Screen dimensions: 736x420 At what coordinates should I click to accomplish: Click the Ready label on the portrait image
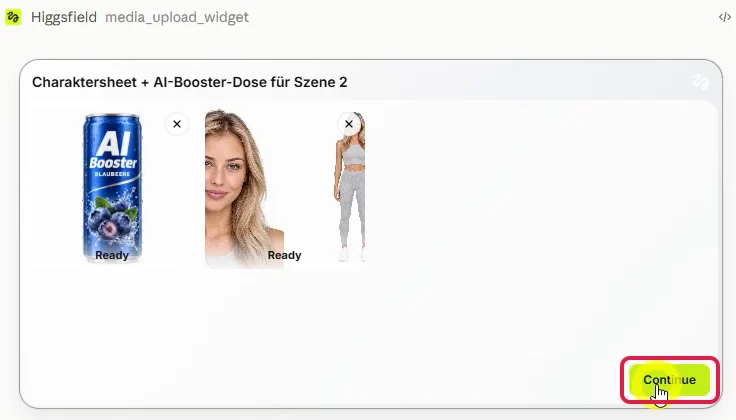point(284,255)
